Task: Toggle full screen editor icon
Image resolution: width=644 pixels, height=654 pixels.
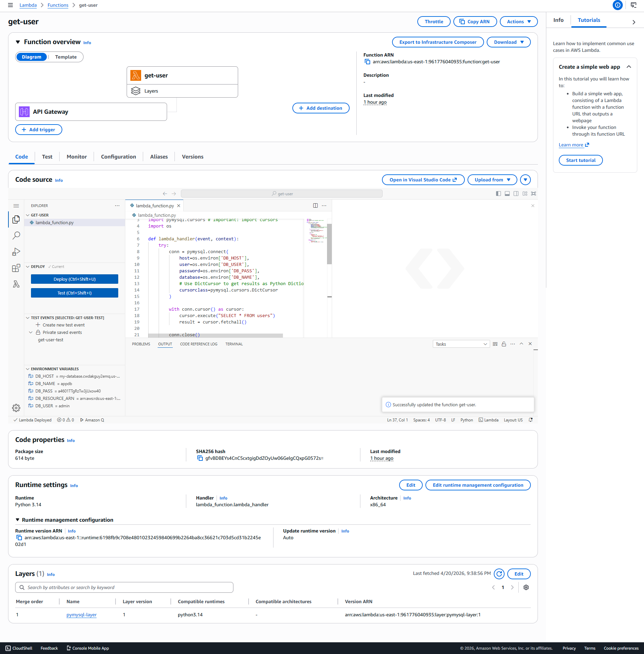Action: click(x=534, y=194)
